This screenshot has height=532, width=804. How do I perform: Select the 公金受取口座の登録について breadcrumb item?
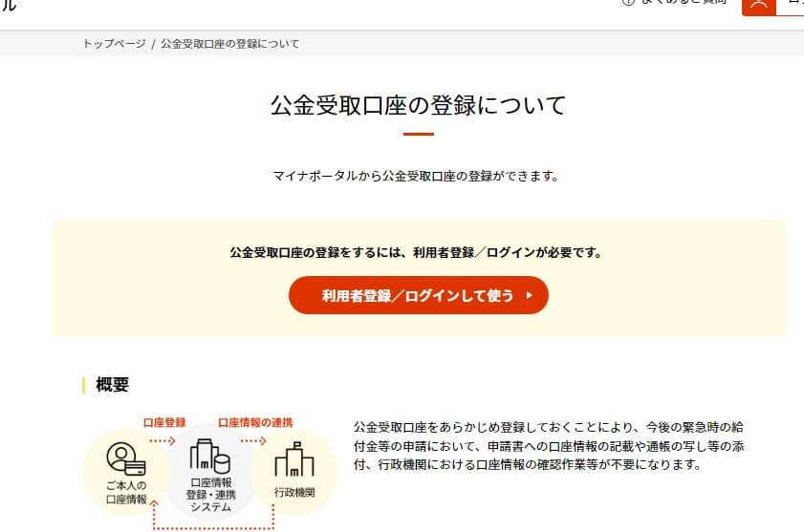pyautogui.click(x=229, y=44)
